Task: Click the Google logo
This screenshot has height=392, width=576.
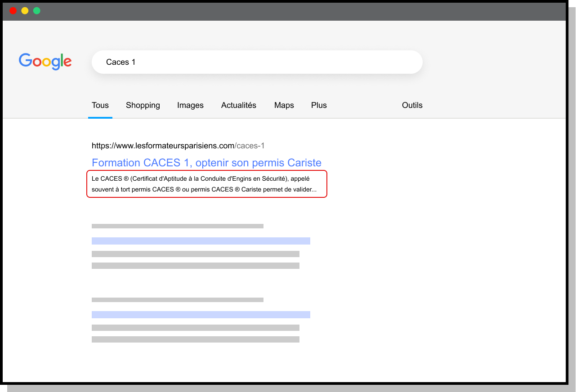Action: 45,62
